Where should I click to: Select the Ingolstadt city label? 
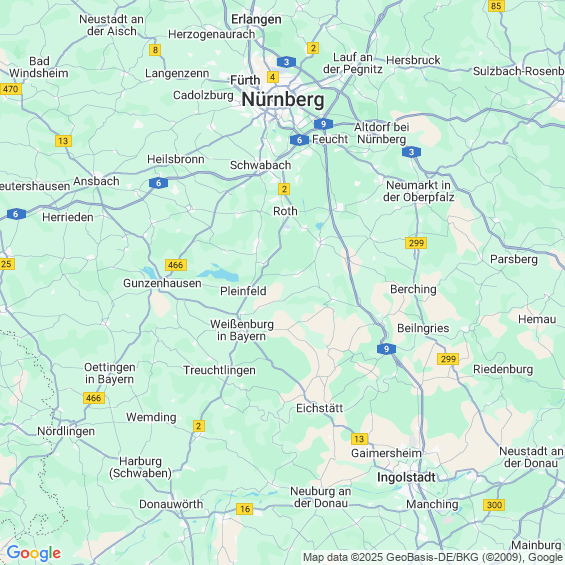[406, 477]
